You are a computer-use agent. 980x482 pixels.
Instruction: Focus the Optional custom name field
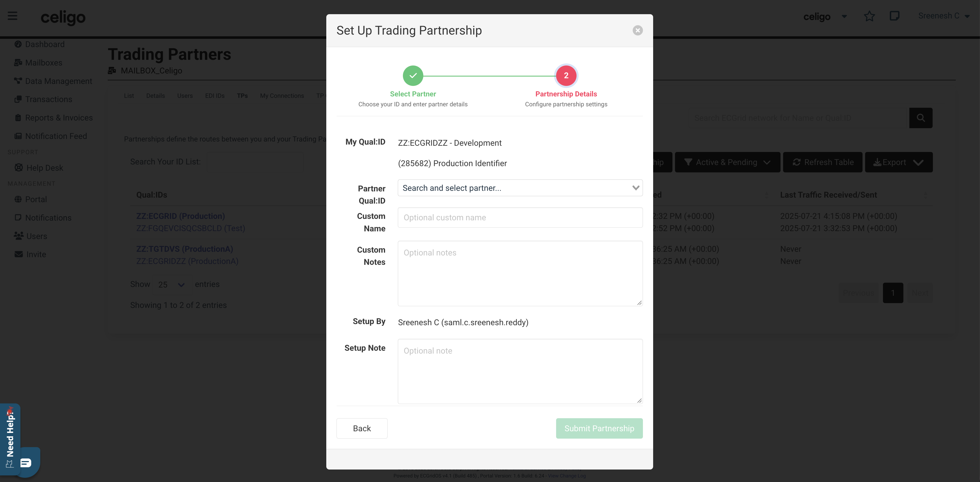pos(520,217)
